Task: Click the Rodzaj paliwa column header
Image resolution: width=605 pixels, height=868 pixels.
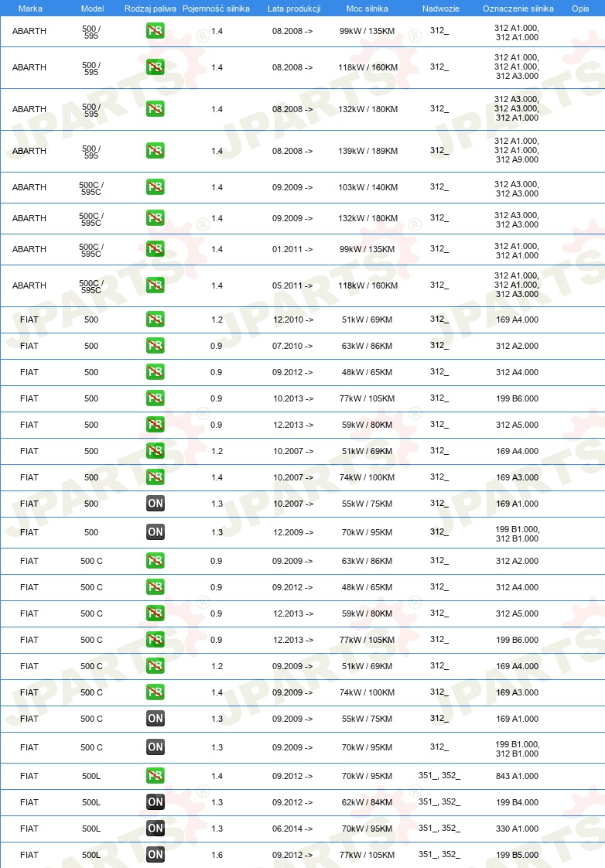Action: [150, 9]
